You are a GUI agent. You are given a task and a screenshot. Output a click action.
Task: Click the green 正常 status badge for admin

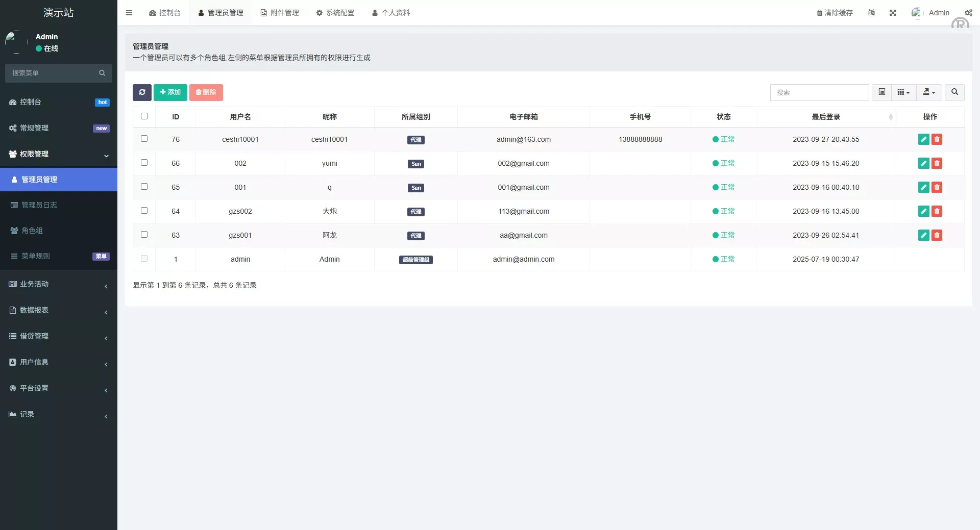point(723,259)
